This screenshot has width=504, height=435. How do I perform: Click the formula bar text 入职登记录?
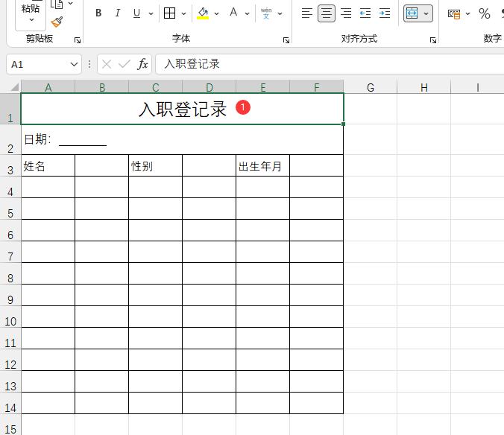point(192,64)
